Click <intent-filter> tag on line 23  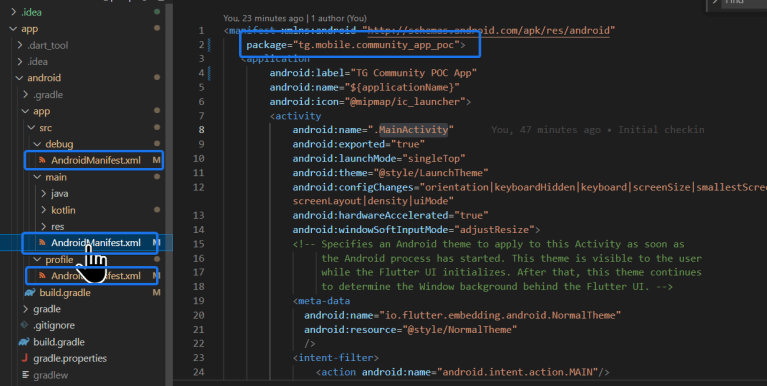pos(336,358)
